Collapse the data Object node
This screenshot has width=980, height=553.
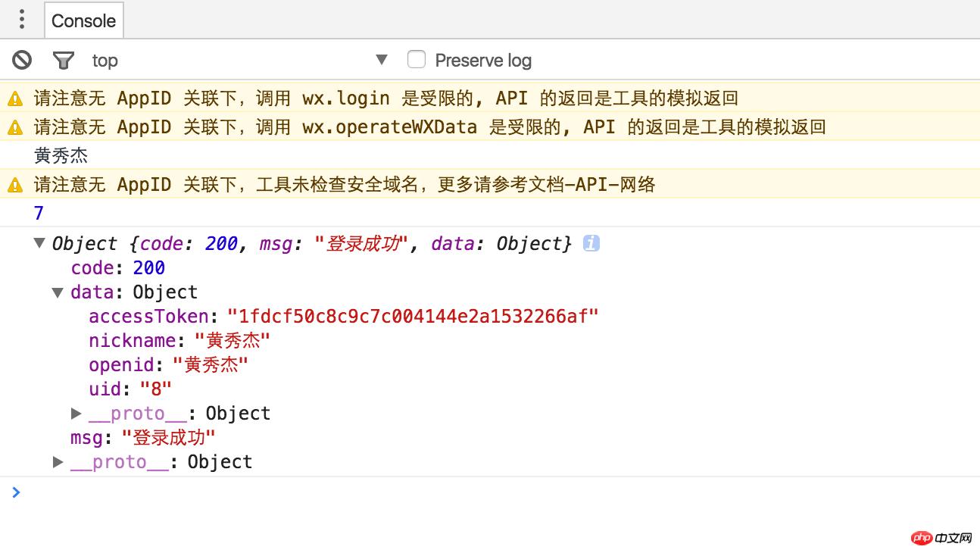pyautogui.click(x=58, y=292)
